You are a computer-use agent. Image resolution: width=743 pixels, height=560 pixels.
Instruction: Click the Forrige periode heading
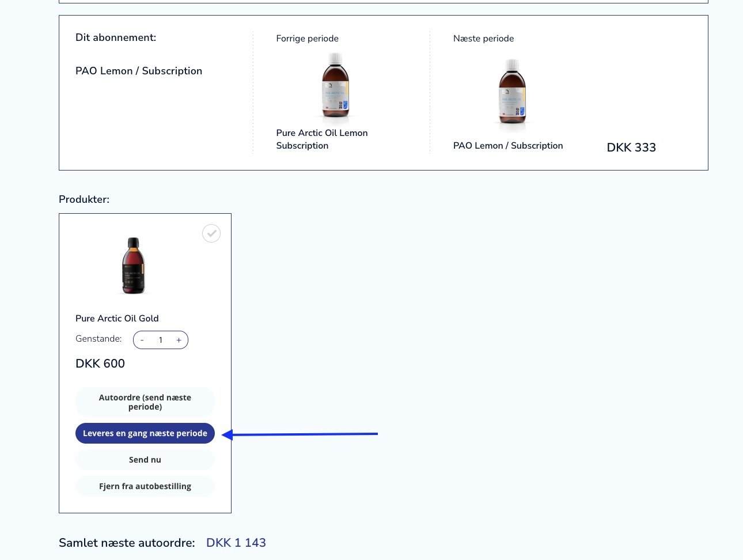308,39
